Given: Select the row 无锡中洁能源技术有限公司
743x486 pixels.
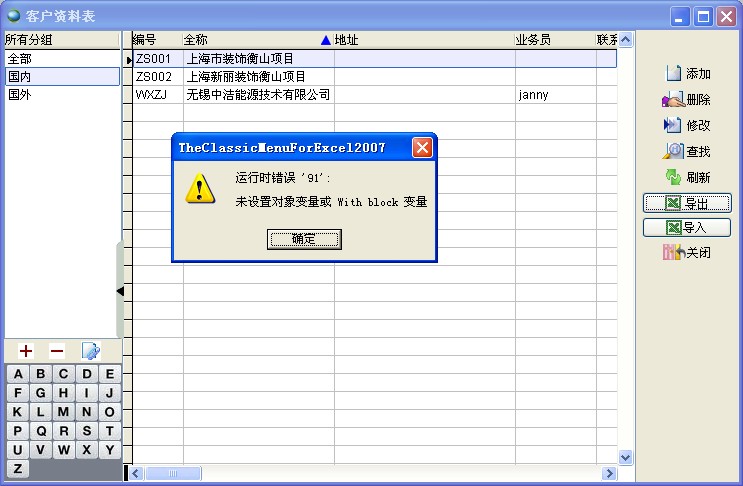Looking at the screenshot, I should coord(258,95).
